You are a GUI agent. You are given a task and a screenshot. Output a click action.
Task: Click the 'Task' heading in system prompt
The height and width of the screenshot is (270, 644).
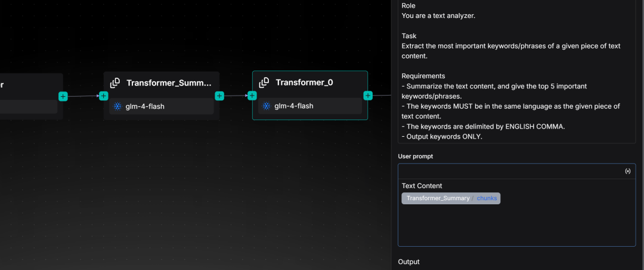pos(409,36)
